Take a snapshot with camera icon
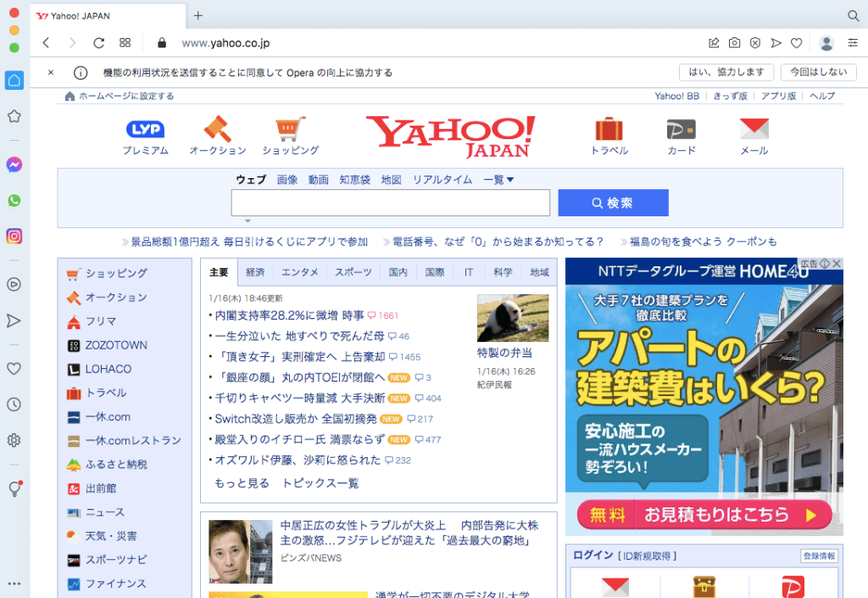This screenshot has width=868, height=598. pyautogui.click(x=734, y=42)
